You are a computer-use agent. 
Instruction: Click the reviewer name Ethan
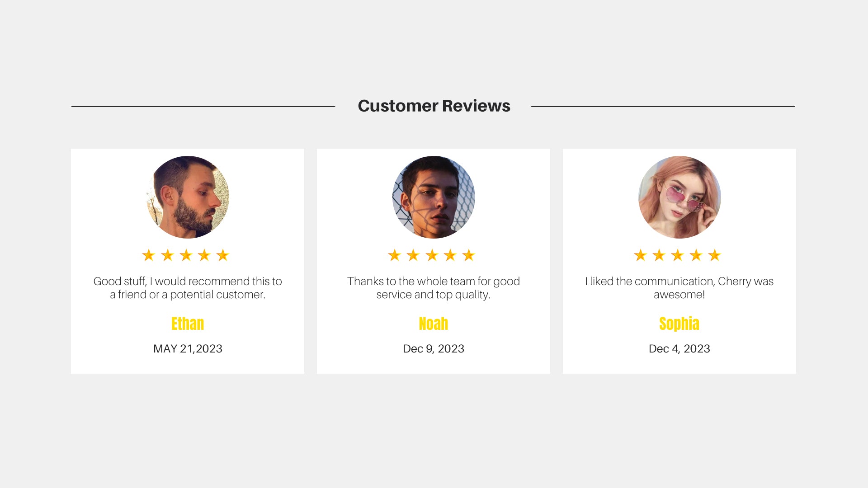tap(188, 324)
